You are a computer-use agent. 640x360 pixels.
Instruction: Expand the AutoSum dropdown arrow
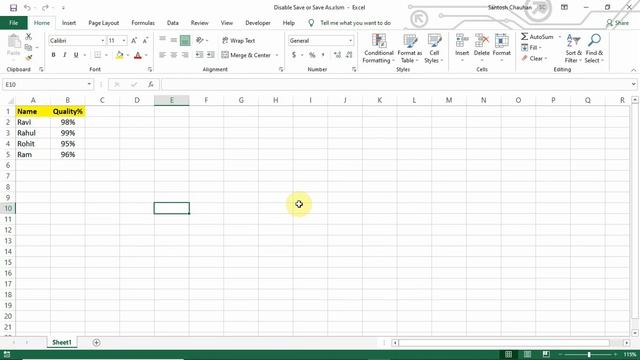pyautogui.click(x=560, y=37)
